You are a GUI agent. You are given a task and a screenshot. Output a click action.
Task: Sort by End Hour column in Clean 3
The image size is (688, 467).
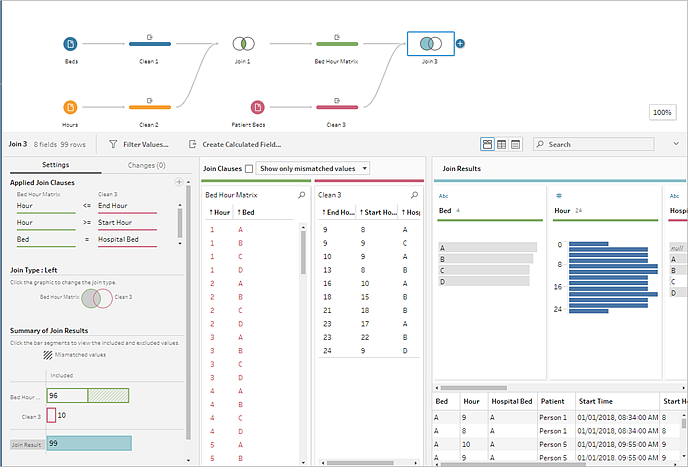[338, 212]
